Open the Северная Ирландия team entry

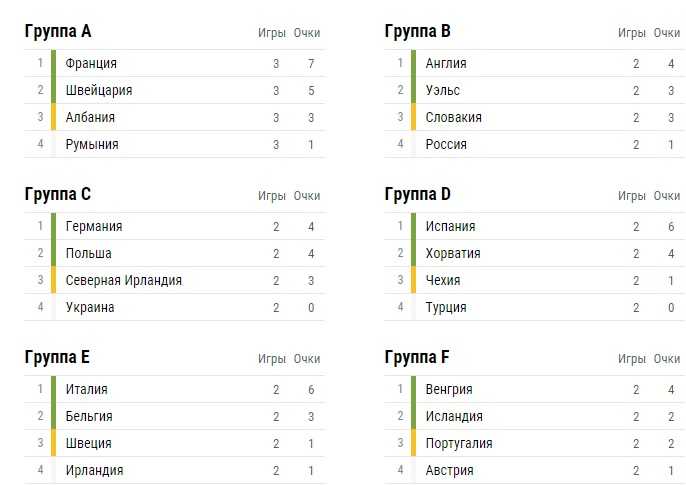pos(124,281)
